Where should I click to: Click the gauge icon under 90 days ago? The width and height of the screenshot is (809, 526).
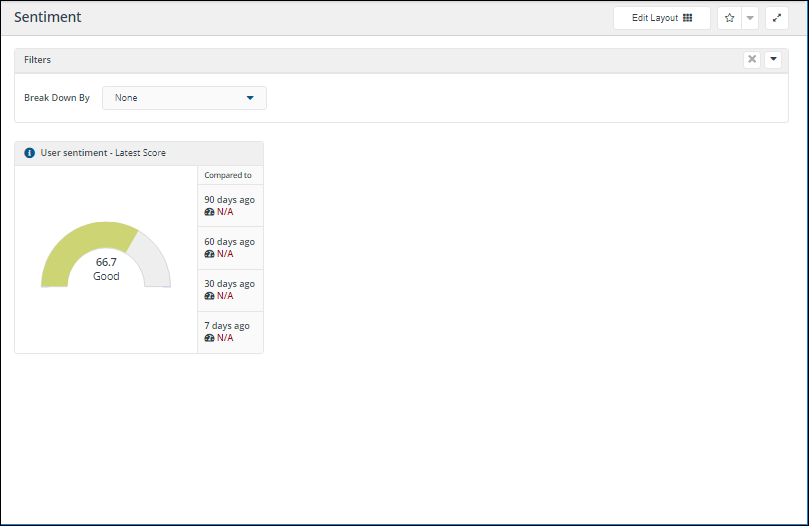click(209, 212)
